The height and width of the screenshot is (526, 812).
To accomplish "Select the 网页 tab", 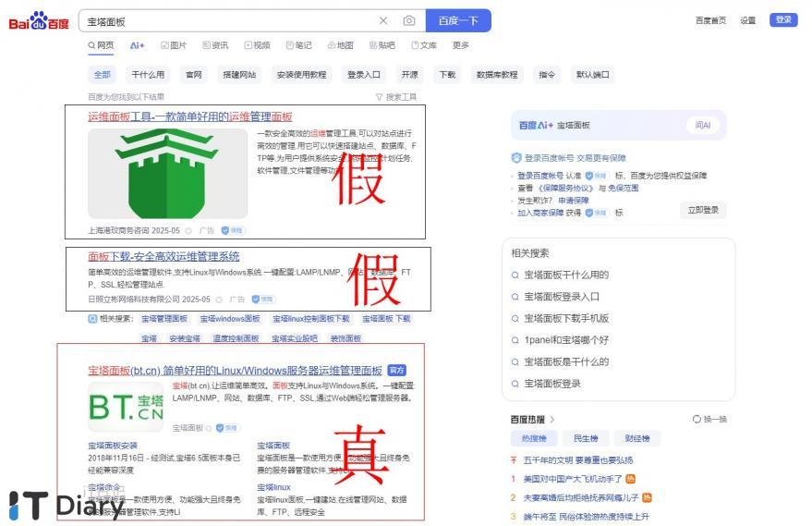I will coord(101,45).
